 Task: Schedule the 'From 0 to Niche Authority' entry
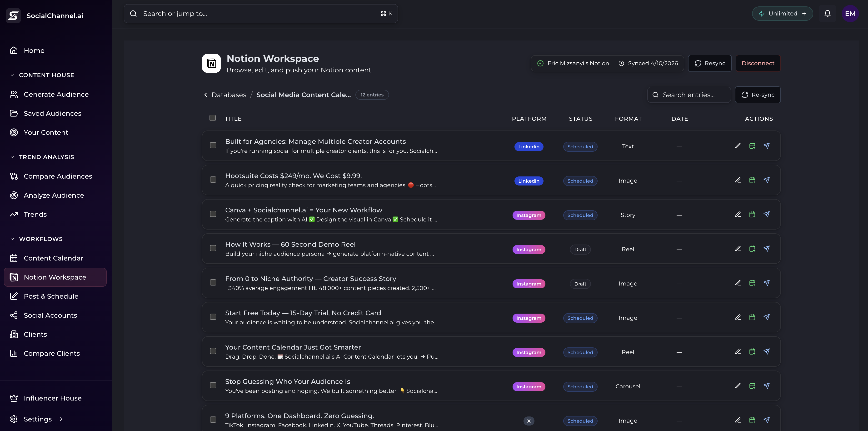pos(752,283)
